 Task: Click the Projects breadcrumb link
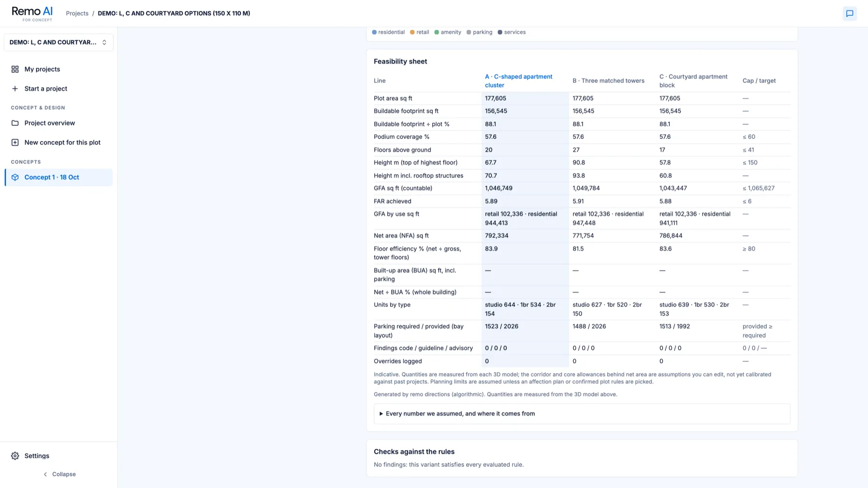(77, 14)
